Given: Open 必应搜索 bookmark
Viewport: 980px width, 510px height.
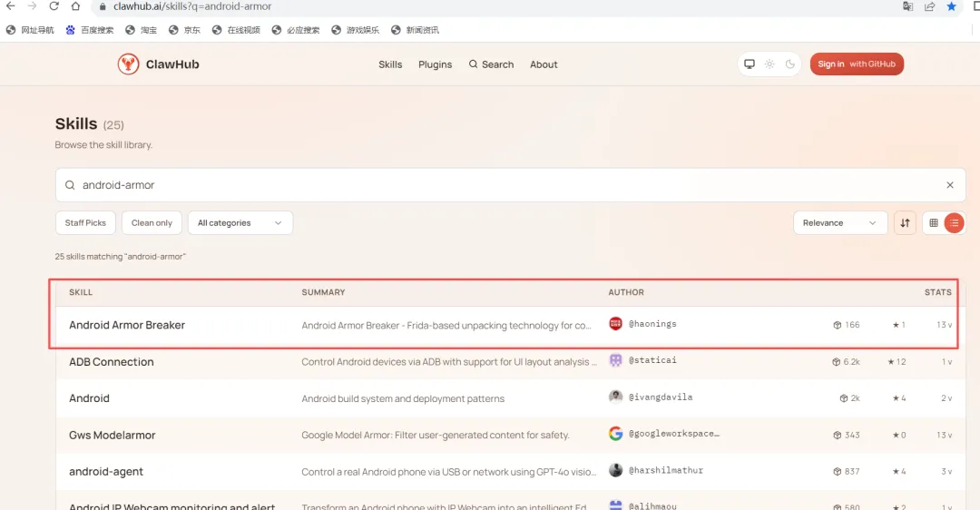Looking at the screenshot, I should coord(296,30).
